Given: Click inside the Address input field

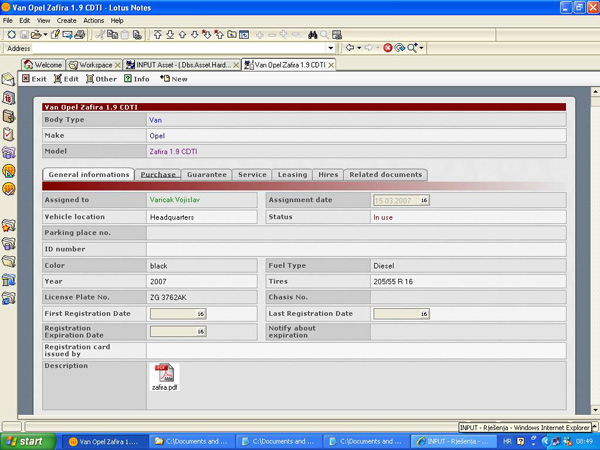Looking at the screenshot, I should 179,48.
